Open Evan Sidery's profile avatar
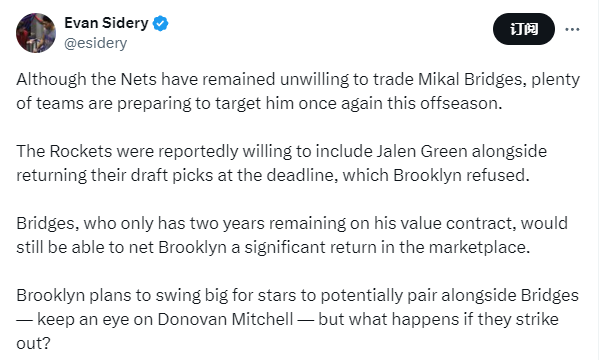599x360 pixels. pyautogui.click(x=36, y=33)
